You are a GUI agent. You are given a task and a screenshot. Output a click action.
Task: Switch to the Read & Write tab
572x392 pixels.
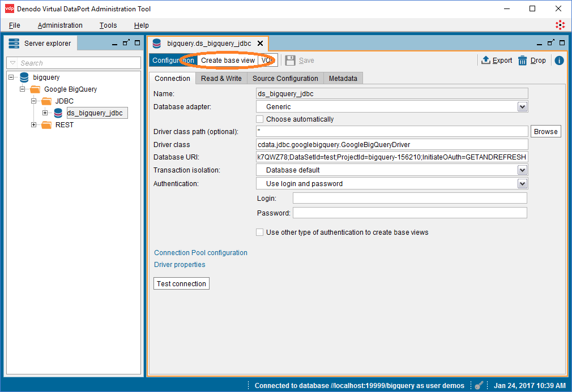(221, 78)
